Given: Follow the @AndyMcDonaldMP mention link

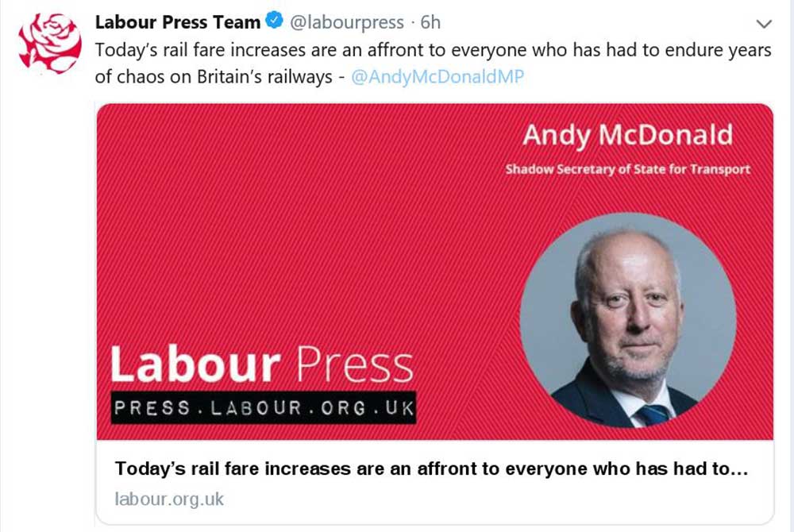Looking at the screenshot, I should pyautogui.click(x=437, y=77).
